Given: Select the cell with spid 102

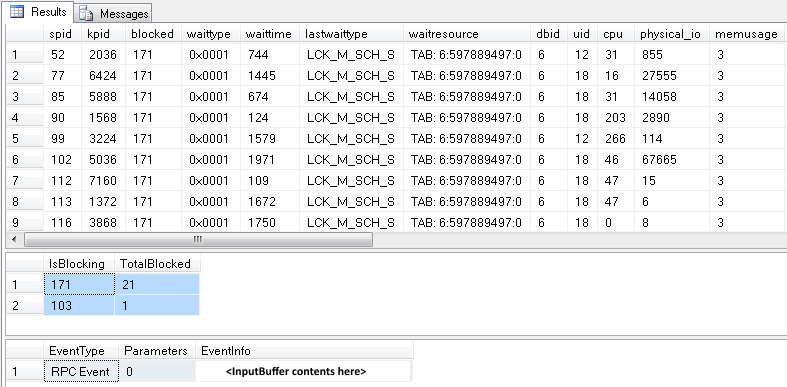Looking at the screenshot, I should pos(62,160).
